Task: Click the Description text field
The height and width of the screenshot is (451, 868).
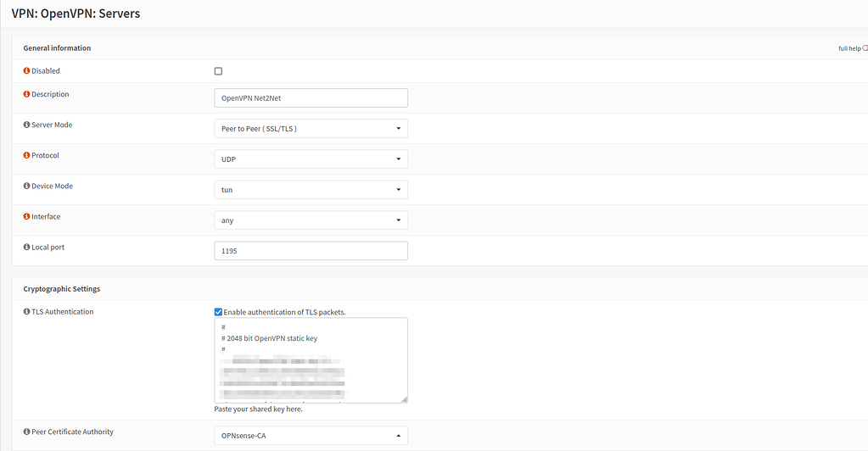Action: pos(311,98)
